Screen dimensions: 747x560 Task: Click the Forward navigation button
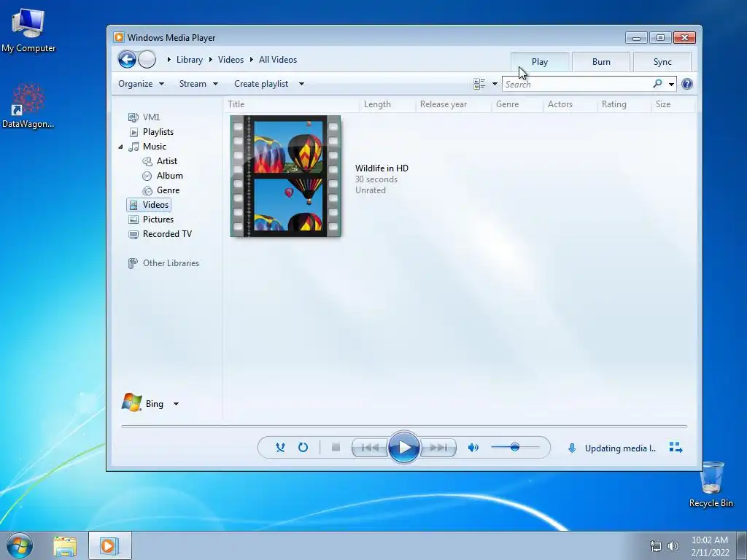[147, 60]
